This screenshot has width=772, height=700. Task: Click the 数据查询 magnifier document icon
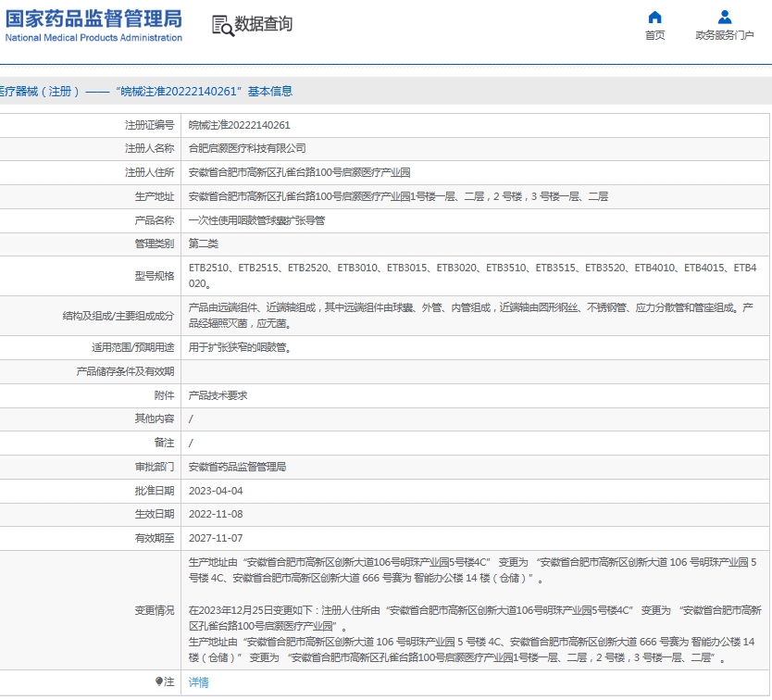coord(222,26)
